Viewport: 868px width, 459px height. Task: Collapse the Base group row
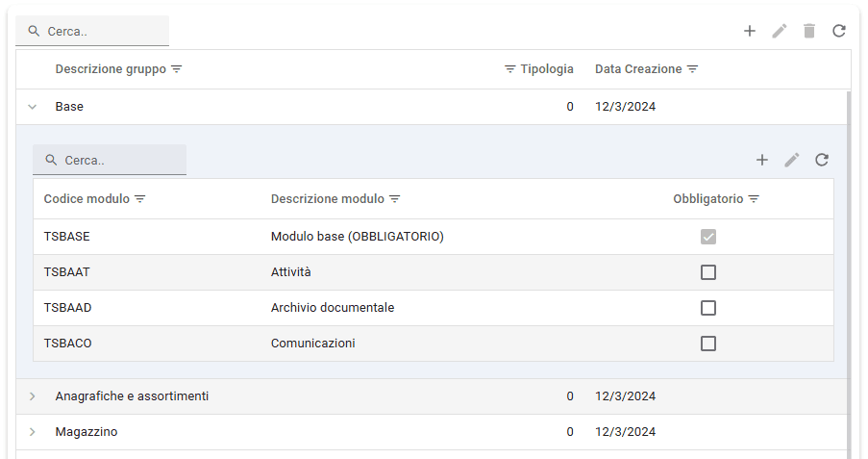[x=32, y=107]
